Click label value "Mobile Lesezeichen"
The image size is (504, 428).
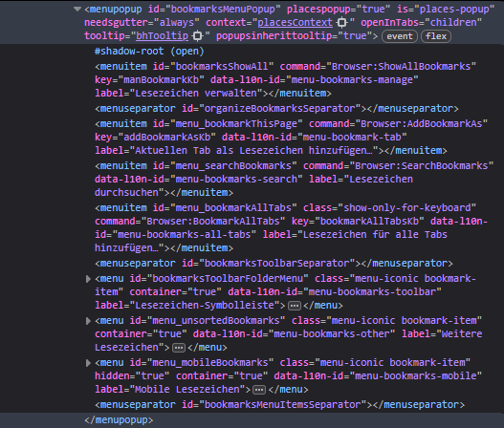187,390
